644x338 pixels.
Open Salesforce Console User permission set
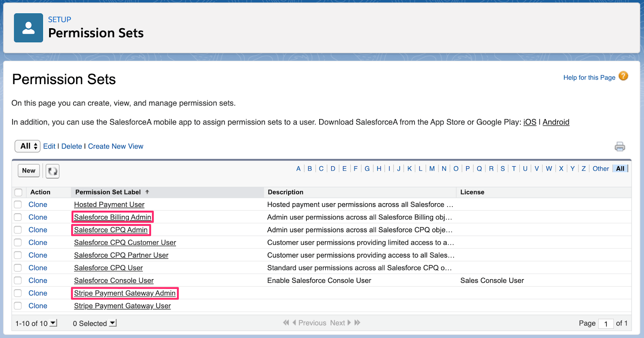114,280
